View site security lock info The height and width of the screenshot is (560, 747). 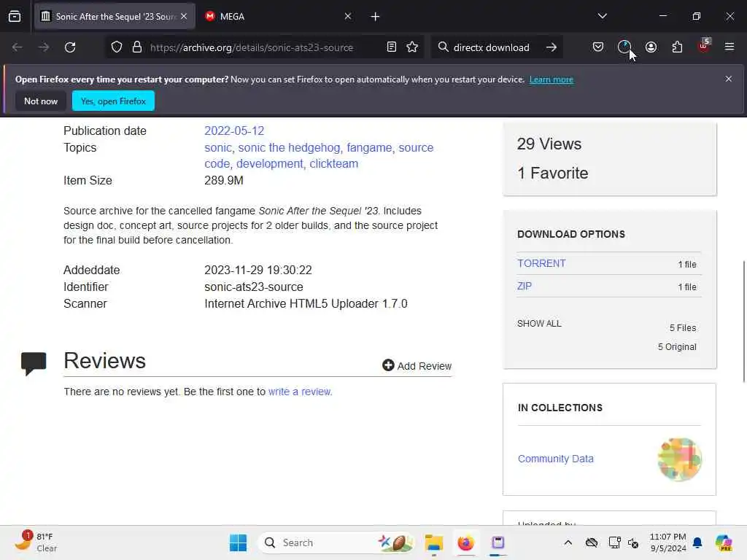pos(137,47)
